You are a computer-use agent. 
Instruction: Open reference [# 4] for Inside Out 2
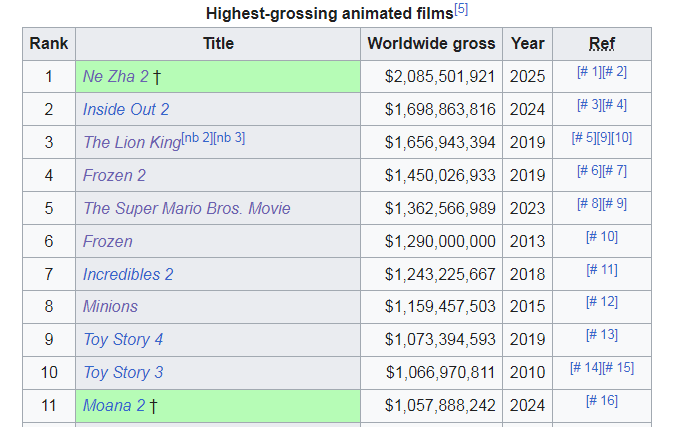coord(614,104)
